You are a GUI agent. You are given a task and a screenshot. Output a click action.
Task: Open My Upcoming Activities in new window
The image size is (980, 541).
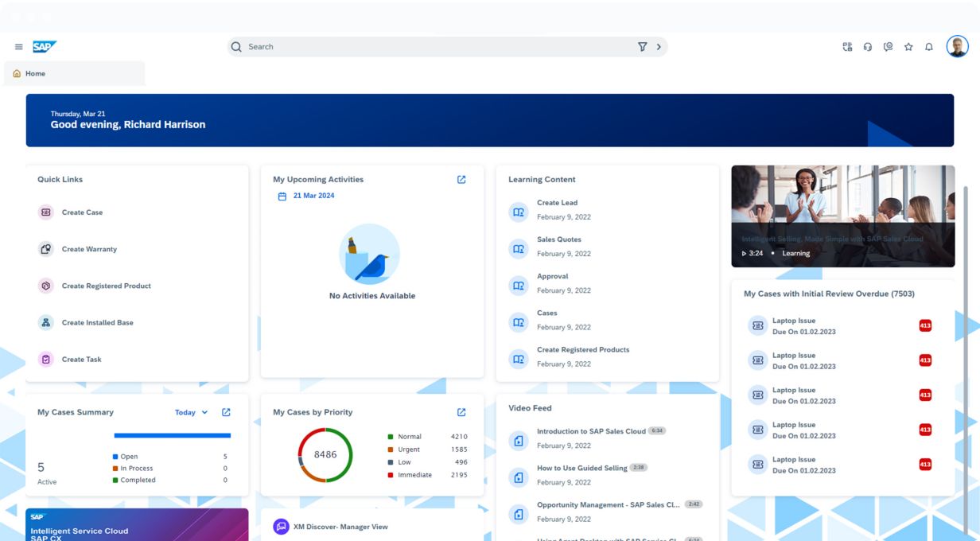pos(461,180)
